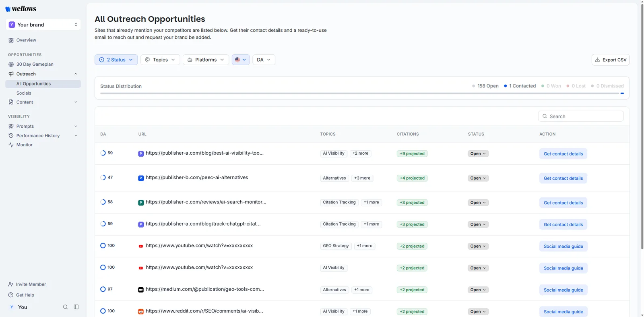Click the Medium icon in geo-tools row

click(x=141, y=290)
